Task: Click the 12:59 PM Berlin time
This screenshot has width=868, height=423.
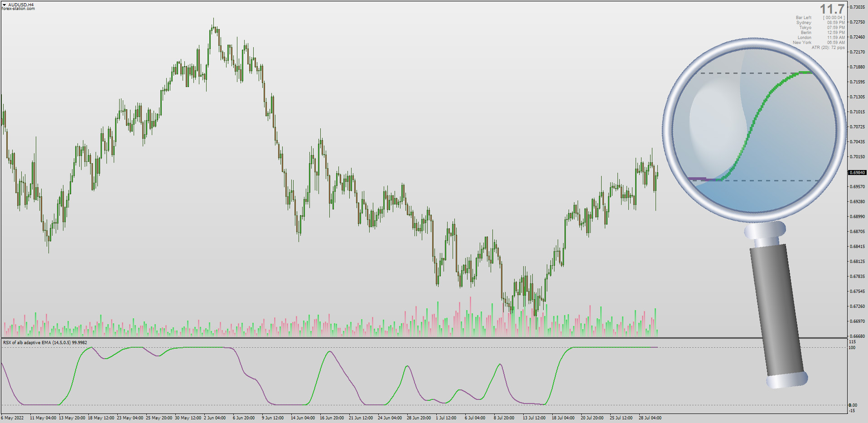Action: point(836,33)
